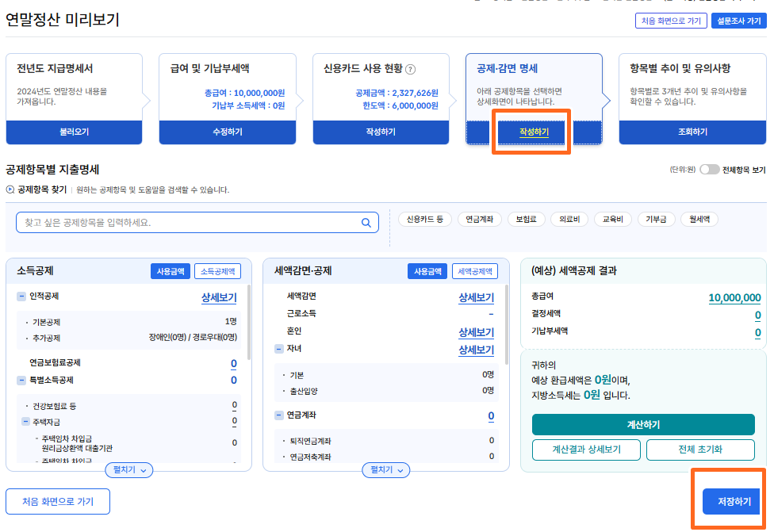Click 수정하기 under 급여 및 기납부세액
774x532 pixels.
[x=227, y=133]
